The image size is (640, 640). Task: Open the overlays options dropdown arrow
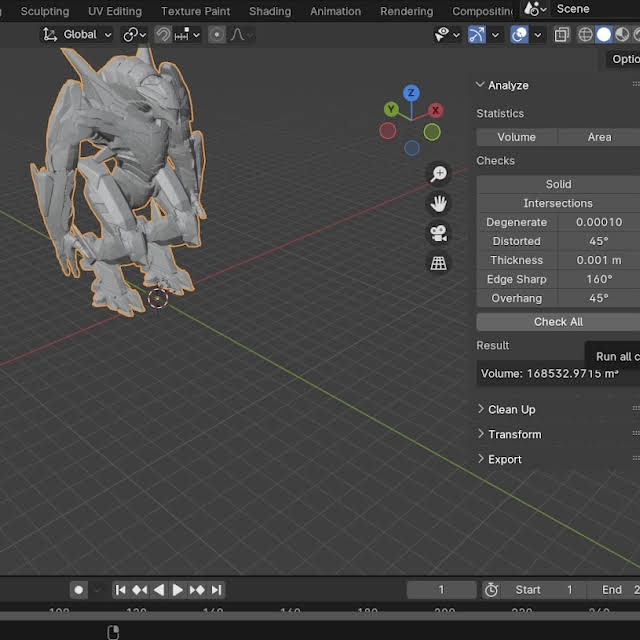pos(538,35)
